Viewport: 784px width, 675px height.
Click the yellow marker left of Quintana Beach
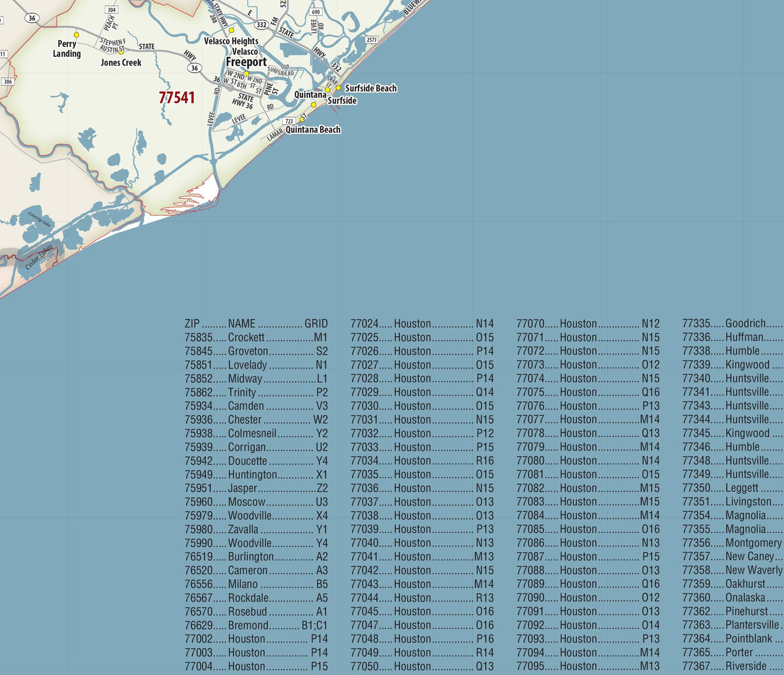click(302, 119)
